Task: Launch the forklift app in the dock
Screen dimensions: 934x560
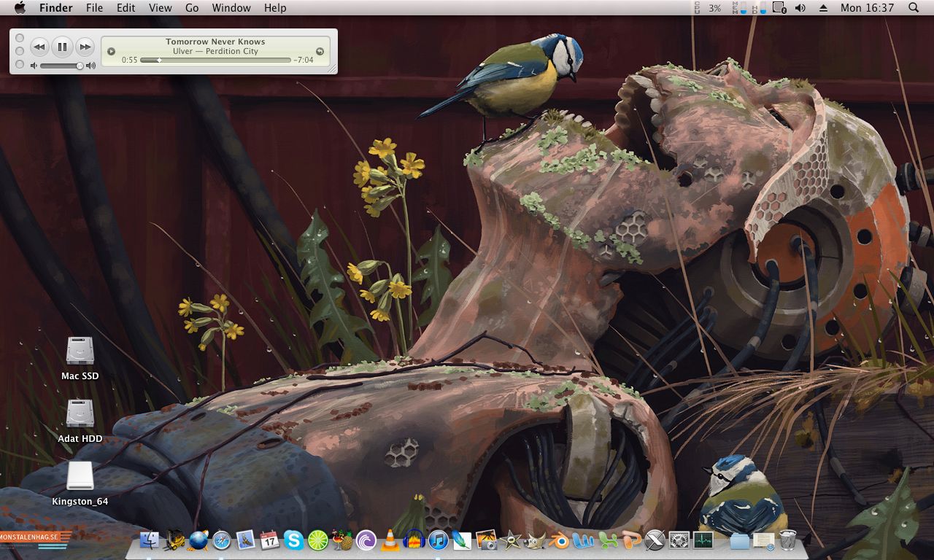Action: (174, 540)
